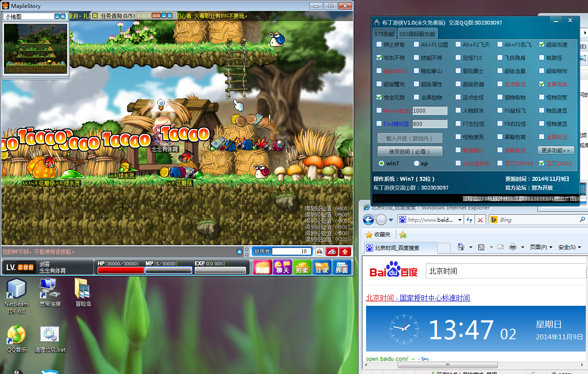
Task: Toggle the 刀刀10000 checkbox off
Action: point(542,163)
